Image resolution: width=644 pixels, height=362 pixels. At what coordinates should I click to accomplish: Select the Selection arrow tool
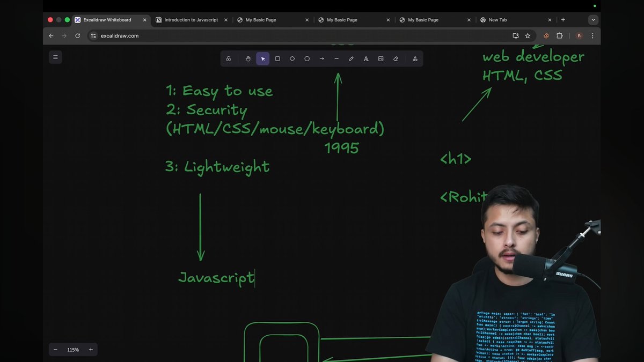tap(263, 59)
